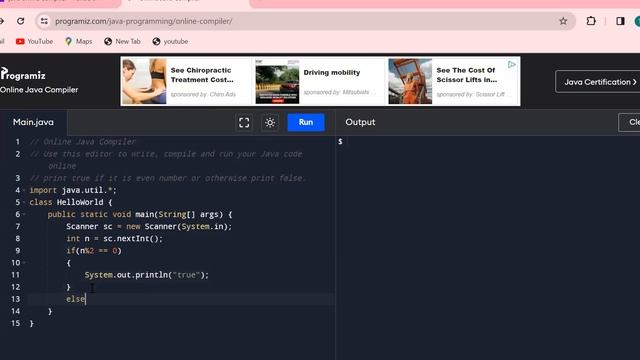This screenshot has width=640, height=360.
Task: Toggle the browser side panel icon
Action: (x=620, y=21)
